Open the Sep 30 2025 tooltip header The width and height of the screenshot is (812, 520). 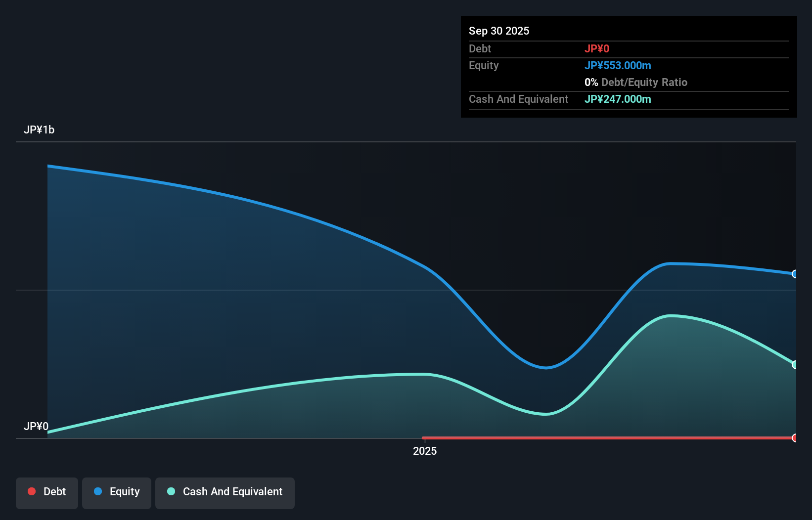(x=499, y=31)
